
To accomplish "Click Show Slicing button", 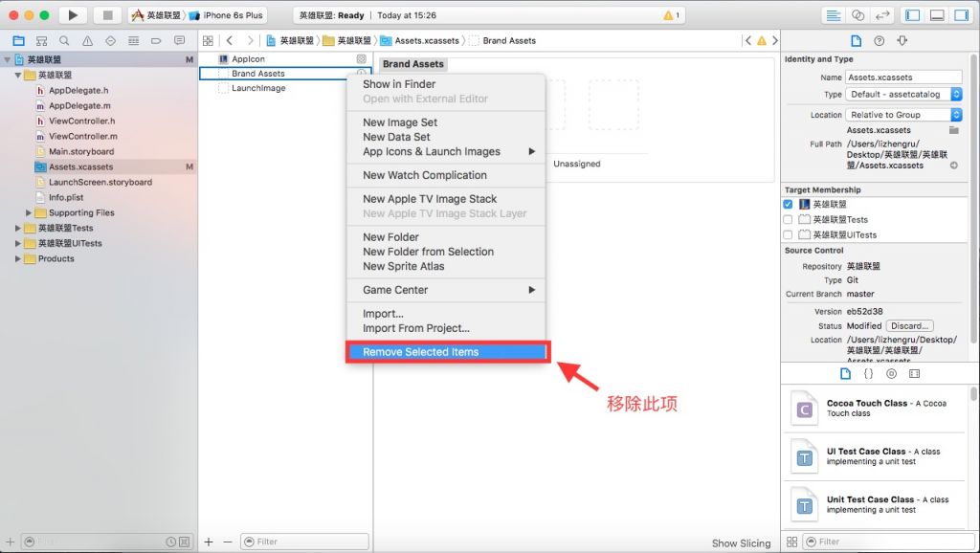I will click(x=741, y=543).
